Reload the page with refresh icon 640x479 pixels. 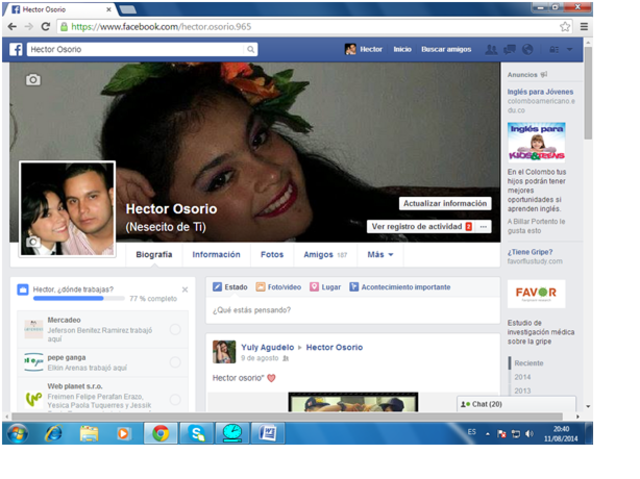(46, 27)
